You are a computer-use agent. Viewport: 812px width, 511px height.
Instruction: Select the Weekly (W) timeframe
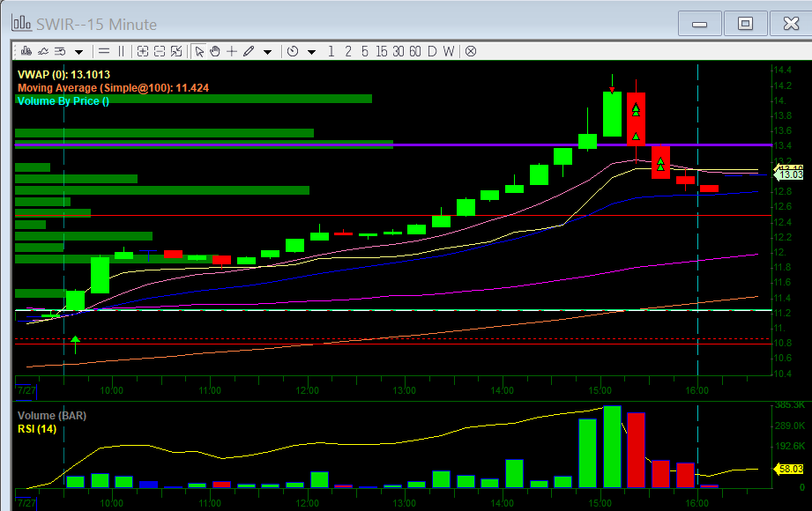click(x=449, y=51)
